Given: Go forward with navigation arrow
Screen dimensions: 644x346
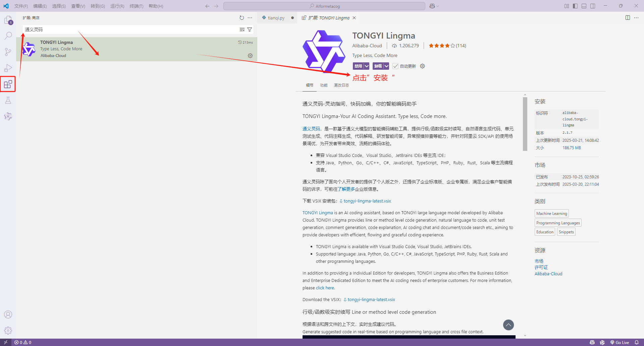Looking at the screenshot, I should click(x=216, y=6).
